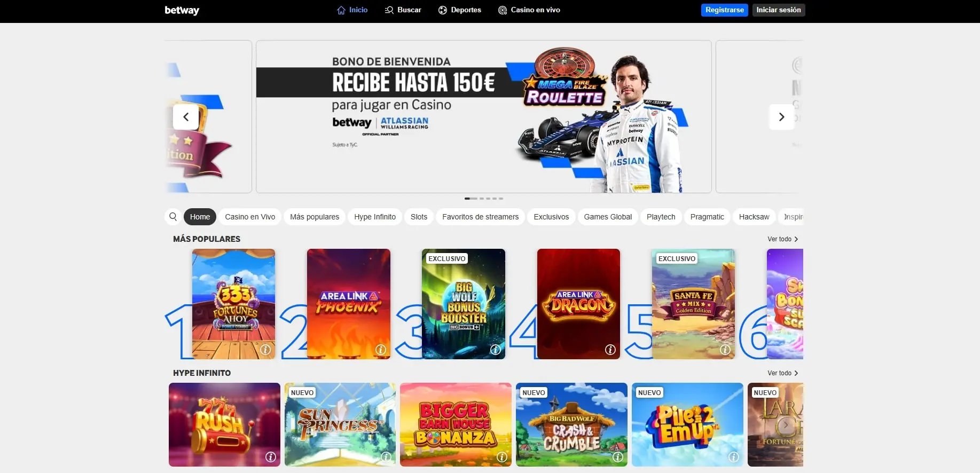
Task: Click the welcome bonus 150€ banner
Action: point(484,117)
